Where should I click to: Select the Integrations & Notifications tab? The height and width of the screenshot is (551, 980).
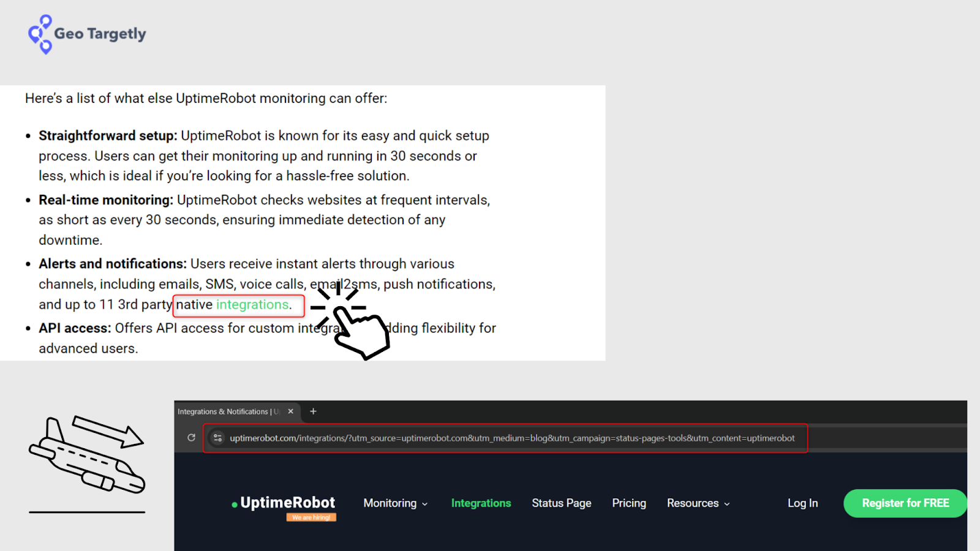tap(236, 411)
